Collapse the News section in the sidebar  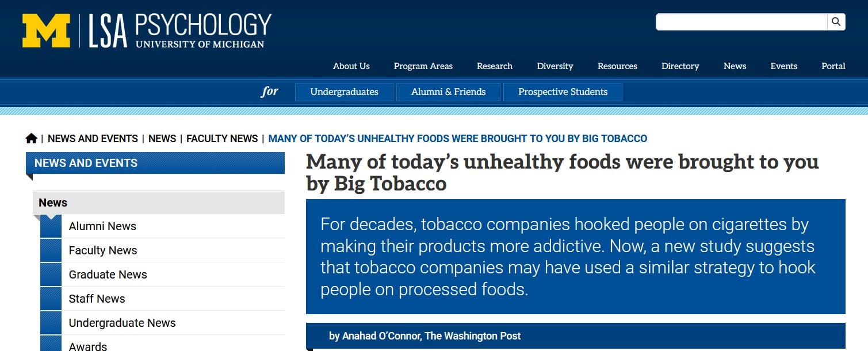click(159, 203)
